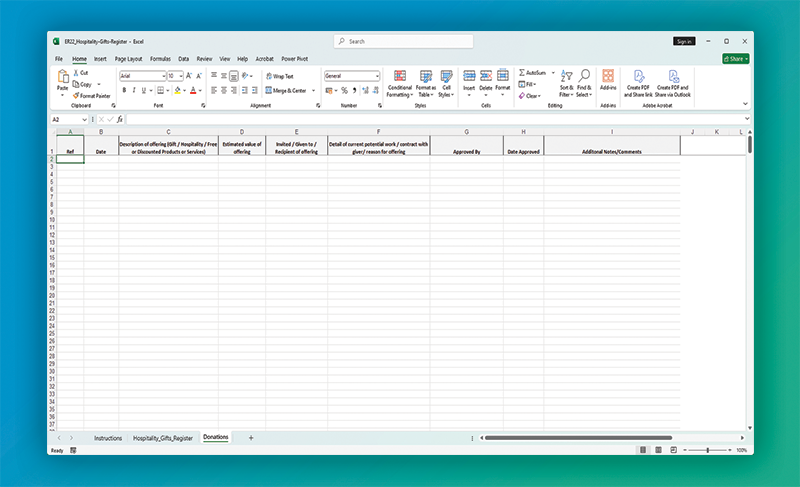Viewport: 800px width, 487px height.
Task: Expand the General number format dropdown
Action: pos(377,76)
